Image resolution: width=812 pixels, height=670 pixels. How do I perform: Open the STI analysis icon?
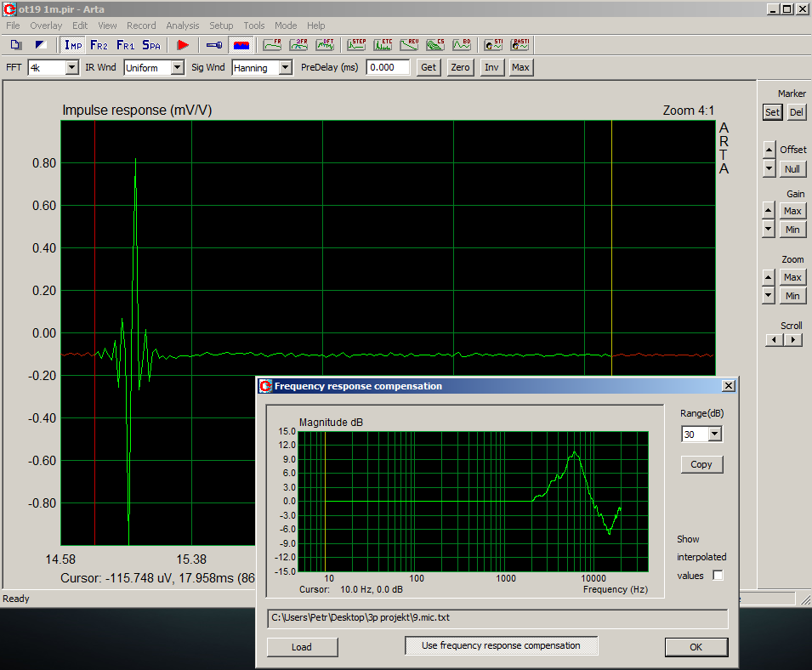click(493, 45)
